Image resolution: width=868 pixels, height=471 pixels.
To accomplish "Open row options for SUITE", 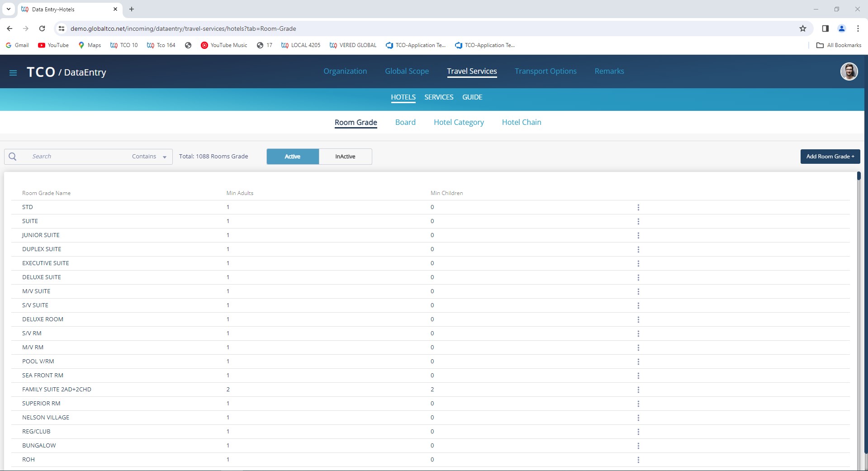I will (x=638, y=221).
